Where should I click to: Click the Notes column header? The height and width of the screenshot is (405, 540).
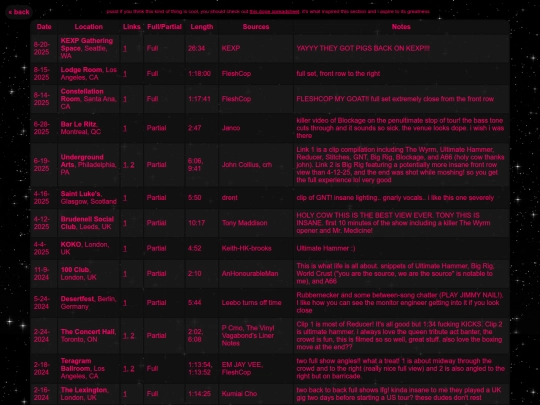click(x=401, y=27)
